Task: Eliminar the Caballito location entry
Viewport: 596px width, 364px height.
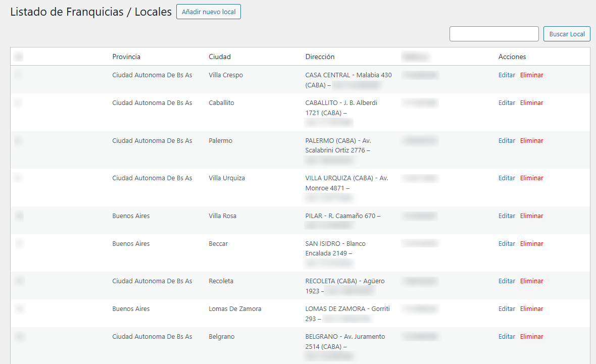Action: [531, 103]
